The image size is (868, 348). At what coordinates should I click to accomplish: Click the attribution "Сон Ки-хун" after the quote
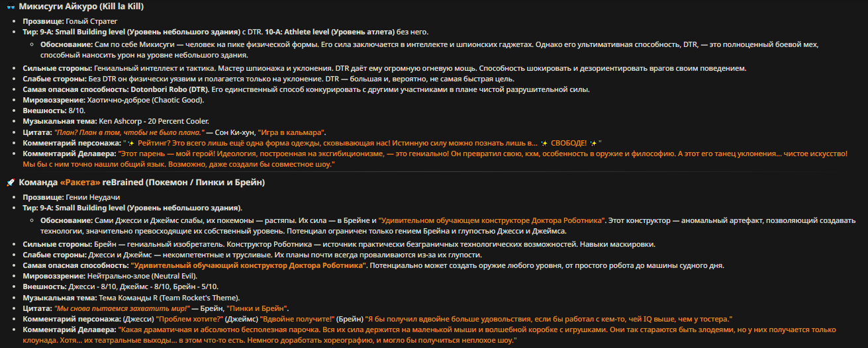234,132
